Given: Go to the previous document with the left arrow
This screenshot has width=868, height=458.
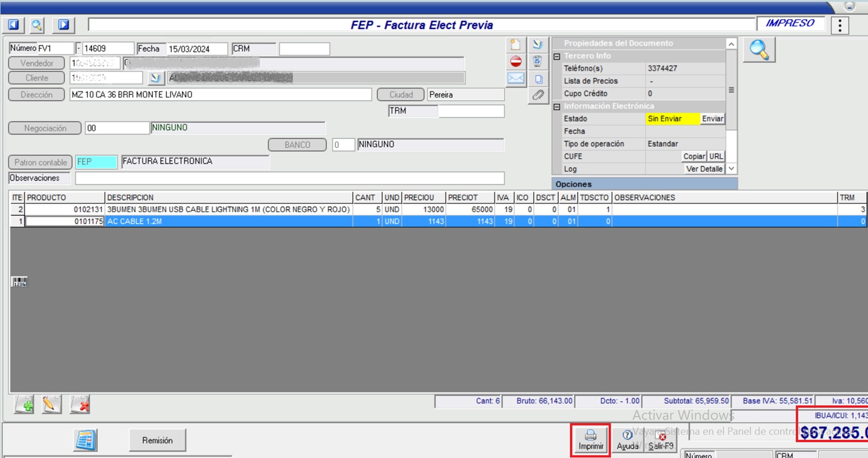Looking at the screenshot, I should coord(13,25).
